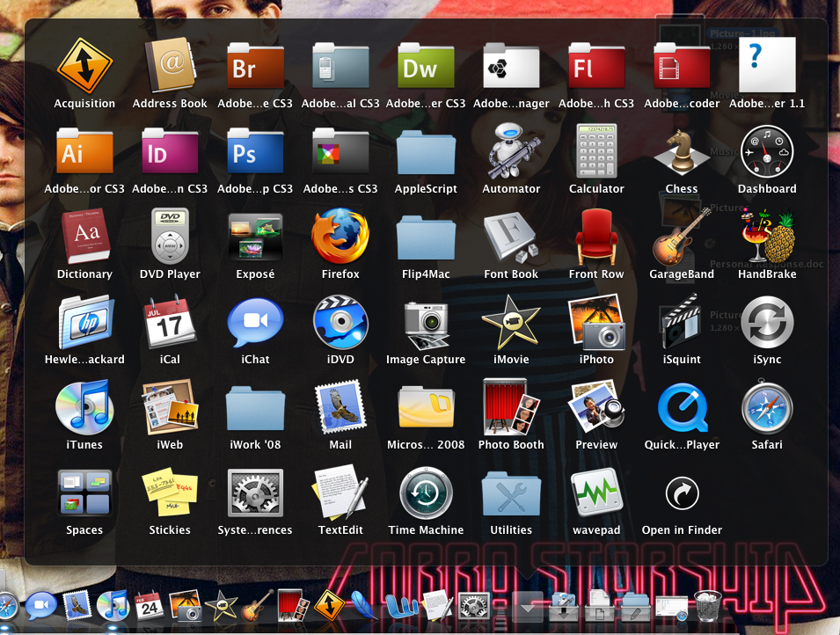Open Dashboard
Viewport: 840px width, 635px height.
pyautogui.click(x=767, y=151)
